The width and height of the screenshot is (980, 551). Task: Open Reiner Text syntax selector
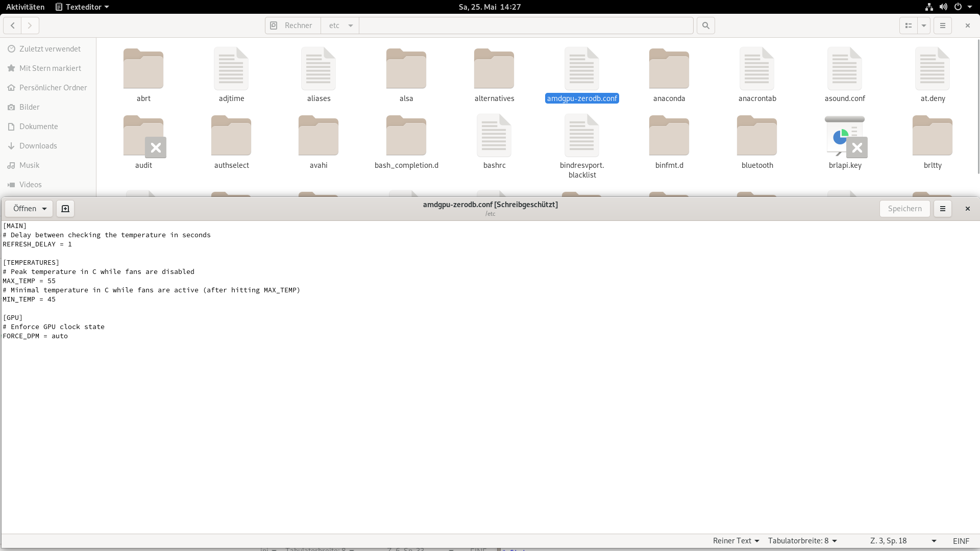736,541
